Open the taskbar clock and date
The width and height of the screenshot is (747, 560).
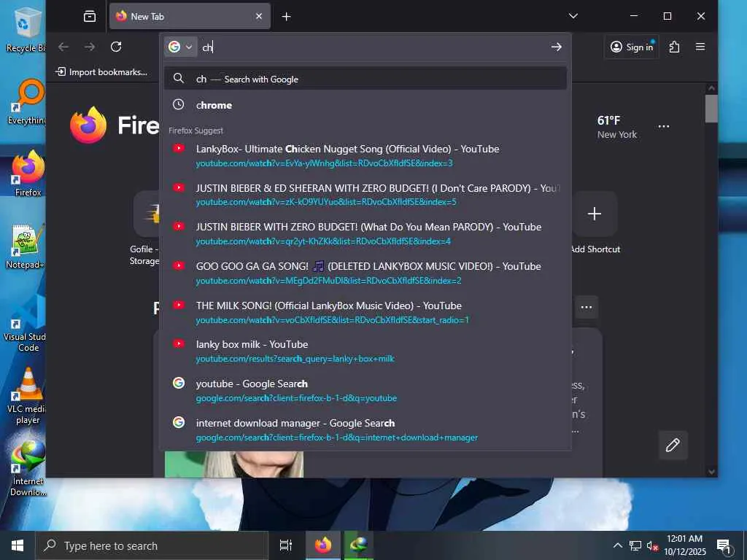tap(684, 545)
